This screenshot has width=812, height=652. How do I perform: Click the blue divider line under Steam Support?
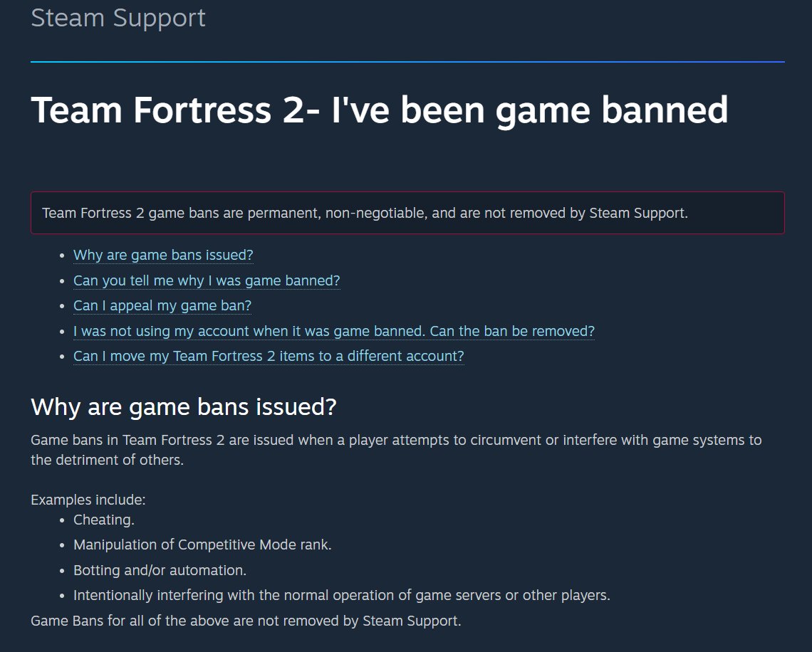tap(407, 62)
